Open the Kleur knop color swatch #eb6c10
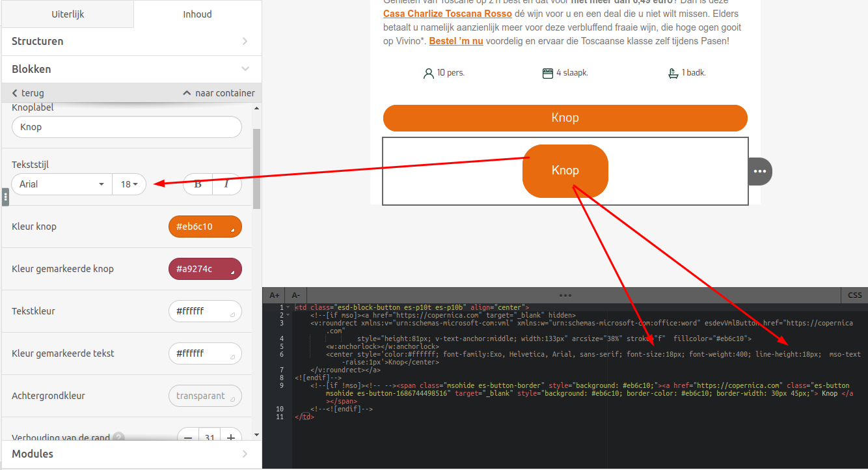The height and width of the screenshot is (470, 868). pyautogui.click(x=205, y=227)
